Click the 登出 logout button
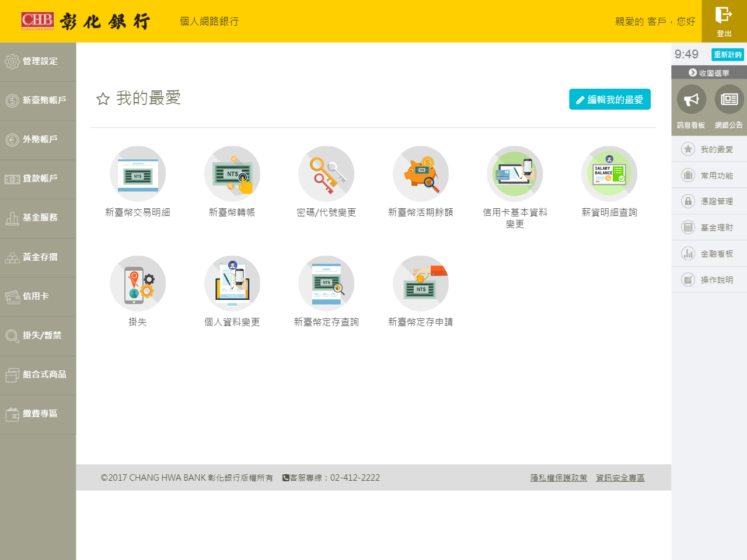Screen dimensions: 747x560 pyautogui.click(x=724, y=21)
